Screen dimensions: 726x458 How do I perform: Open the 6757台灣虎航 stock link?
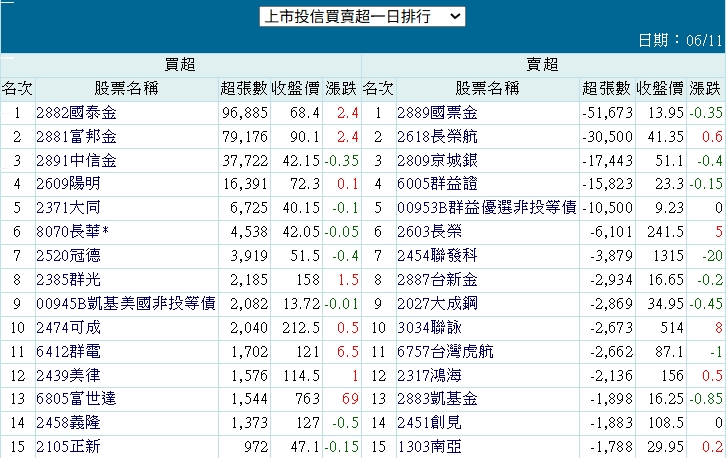tap(445, 351)
